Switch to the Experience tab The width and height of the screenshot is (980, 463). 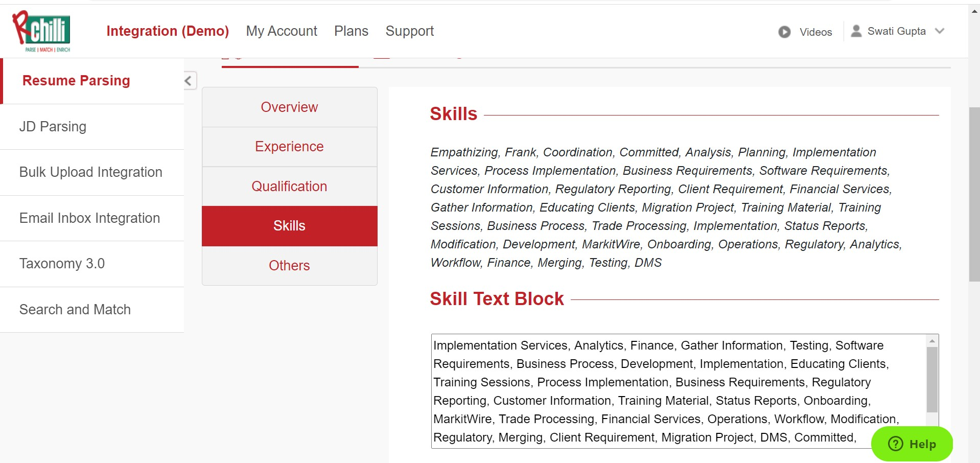pyautogui.click(x=289, y=147)
